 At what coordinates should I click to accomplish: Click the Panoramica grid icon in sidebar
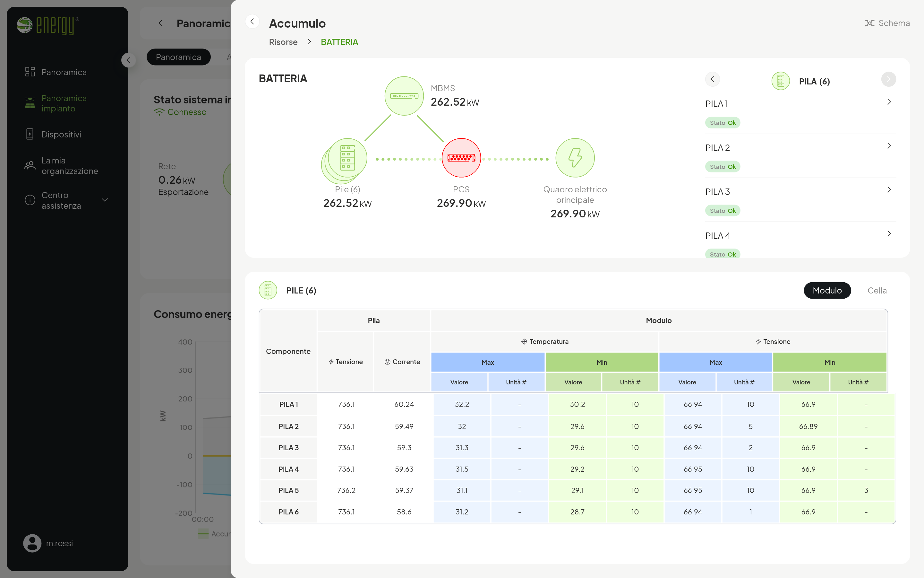click(30, 72)
